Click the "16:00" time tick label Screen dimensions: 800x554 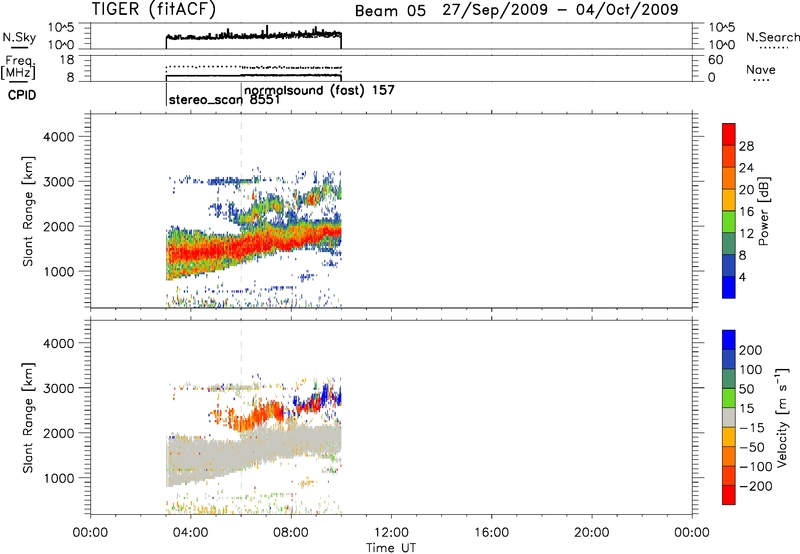click(491, 533)
